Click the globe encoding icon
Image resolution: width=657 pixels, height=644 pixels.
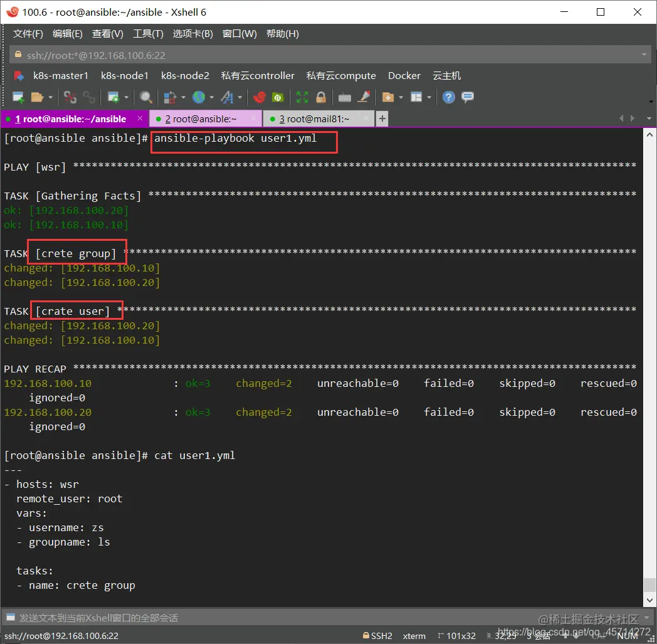pyautogui.click(x=199, y=97)
